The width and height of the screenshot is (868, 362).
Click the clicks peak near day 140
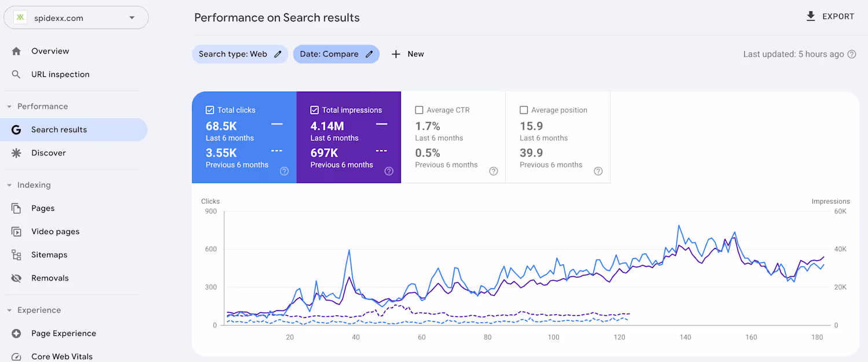(x=679, y=226)
